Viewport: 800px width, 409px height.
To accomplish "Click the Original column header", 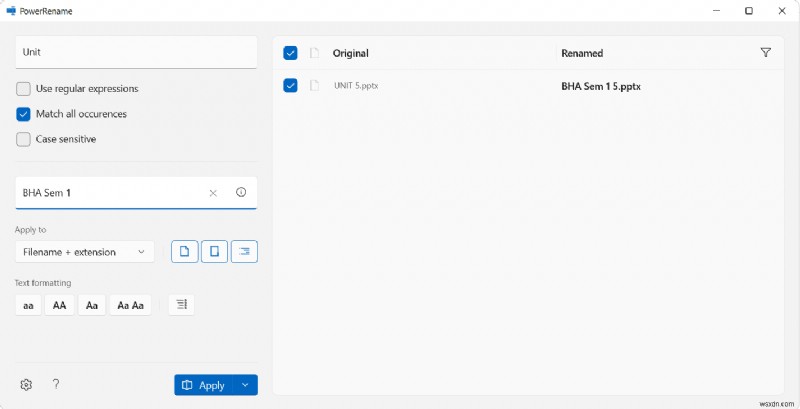I will (351, 53).
